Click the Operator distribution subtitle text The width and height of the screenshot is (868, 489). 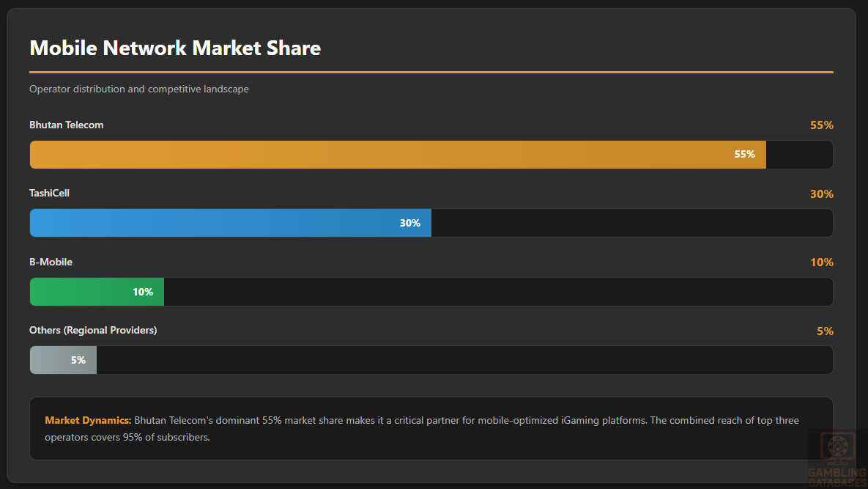139,89
